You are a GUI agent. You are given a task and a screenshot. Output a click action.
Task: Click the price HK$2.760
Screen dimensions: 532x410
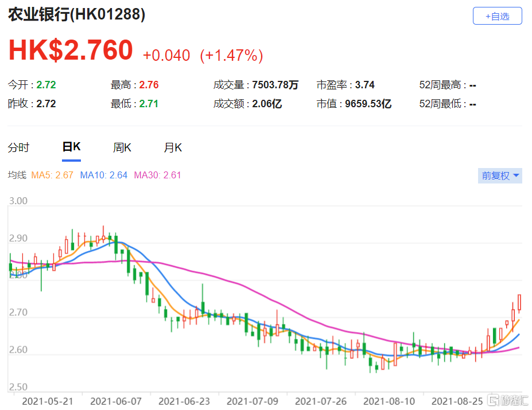coord(71,50)
